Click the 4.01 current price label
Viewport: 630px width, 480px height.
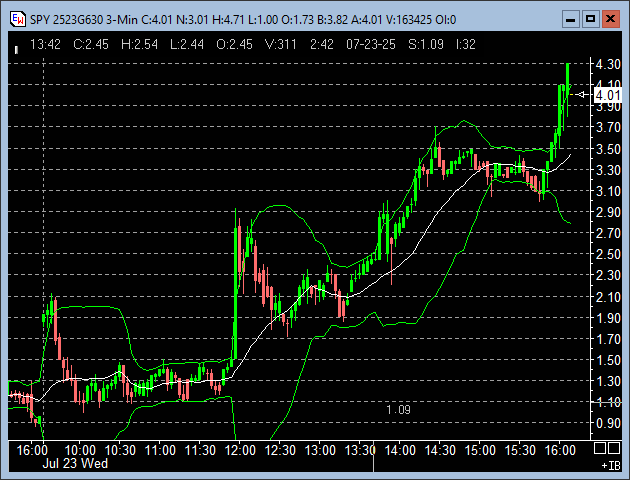(608, 96)
